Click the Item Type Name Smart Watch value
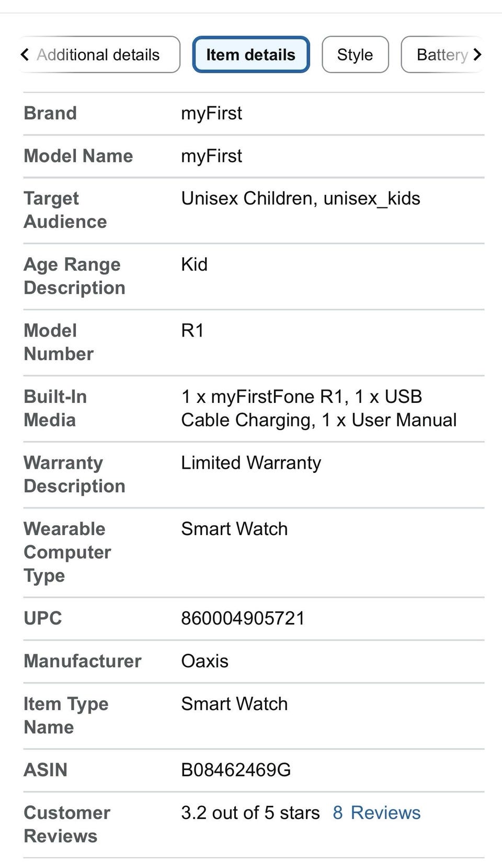502x868 pixels. [234, 704]
